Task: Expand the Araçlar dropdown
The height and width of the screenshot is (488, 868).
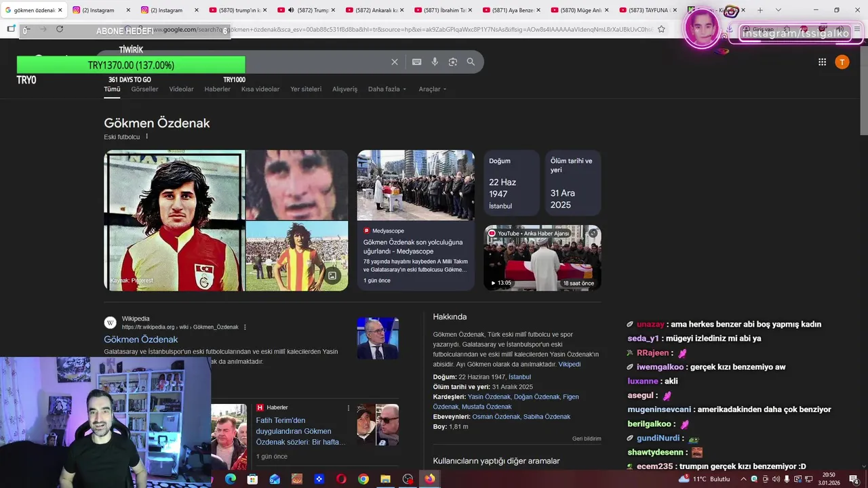Action: (x=433, y=89)
